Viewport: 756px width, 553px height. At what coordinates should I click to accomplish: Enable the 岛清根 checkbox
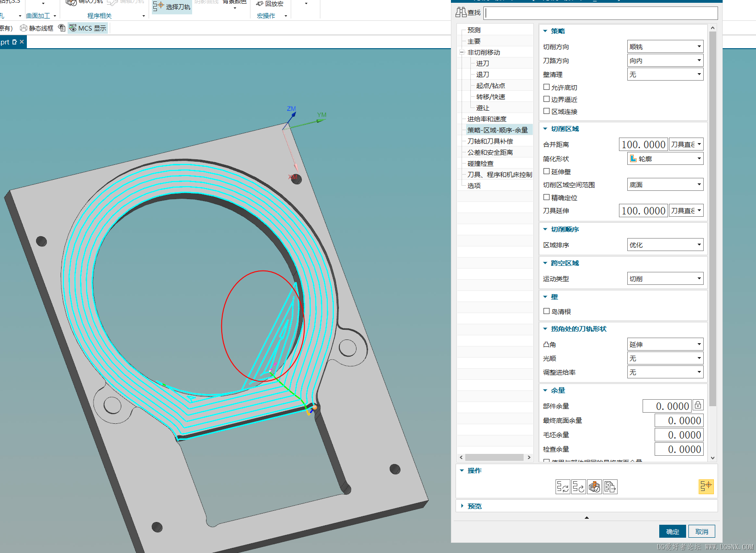[546, 311]
